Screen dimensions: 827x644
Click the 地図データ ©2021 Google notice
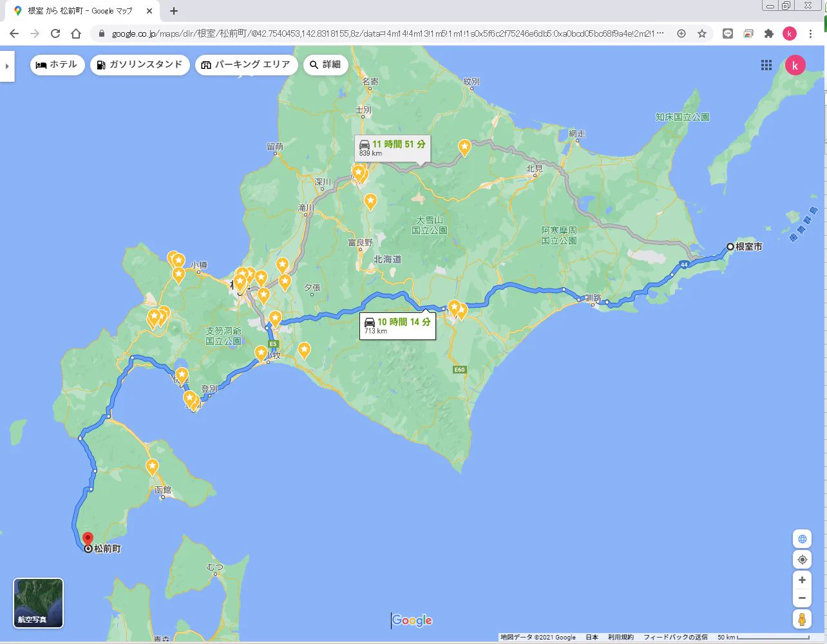[538, 638]
